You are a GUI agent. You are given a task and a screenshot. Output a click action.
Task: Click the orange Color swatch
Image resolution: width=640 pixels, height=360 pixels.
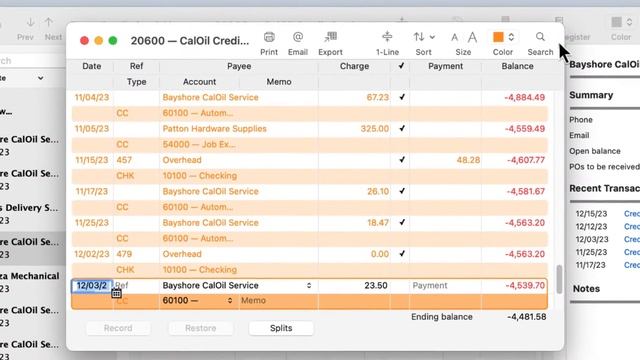tap(498, 37)
